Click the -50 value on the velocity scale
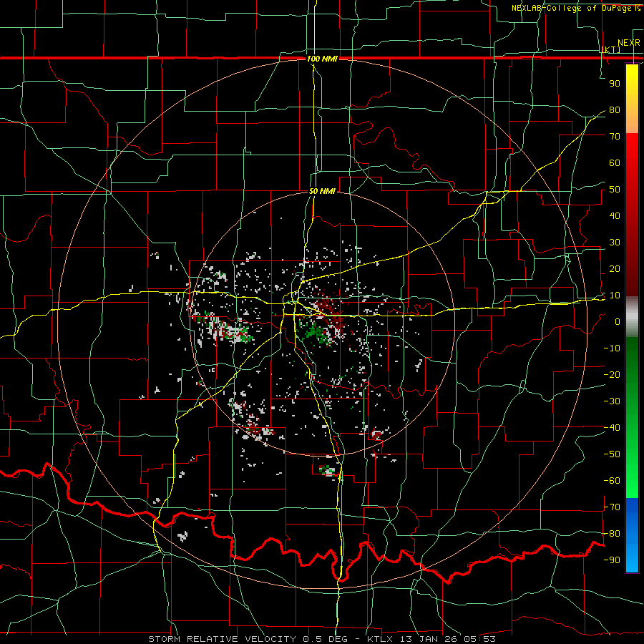The width and height of the screenshot is (644, 644). [612, 454]
